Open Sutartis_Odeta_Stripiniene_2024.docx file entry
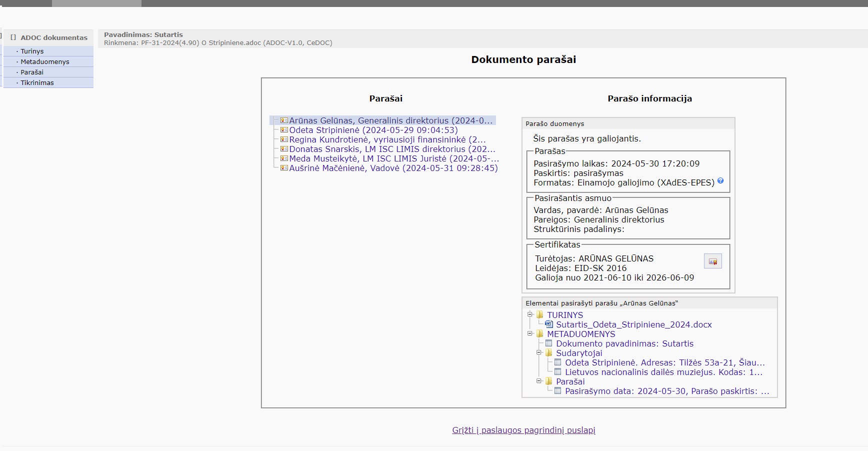 (x=633, y=324)
